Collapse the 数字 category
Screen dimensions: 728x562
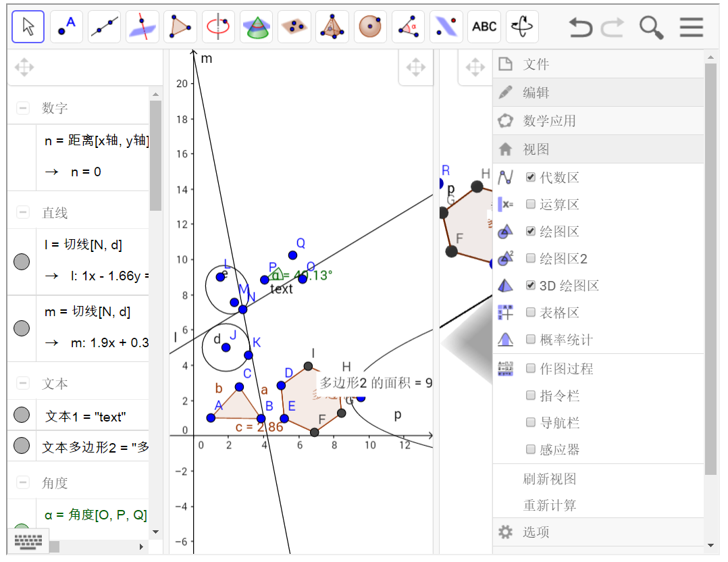[22, 108]
